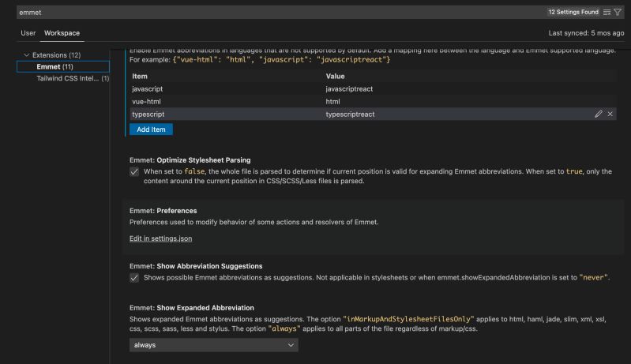Click the Optimize Stylesheet Parsing title
This screenshot has height=364, width=631.
point(190,160)
